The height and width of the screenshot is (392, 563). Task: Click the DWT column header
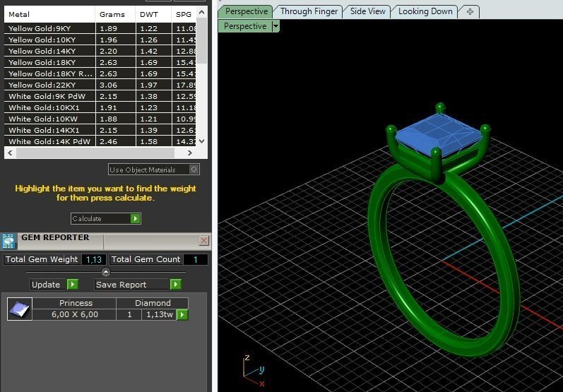click(x=154, y=14)
